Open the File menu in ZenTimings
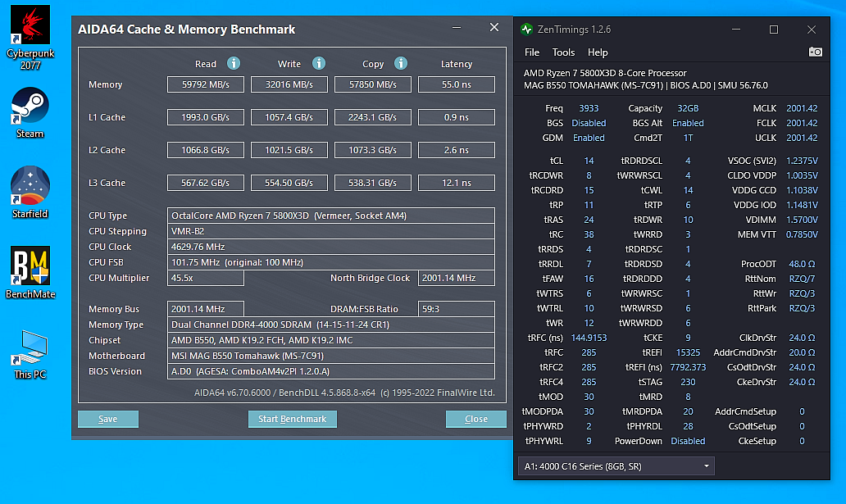The image size is (846, 504). tap(531, 52)
